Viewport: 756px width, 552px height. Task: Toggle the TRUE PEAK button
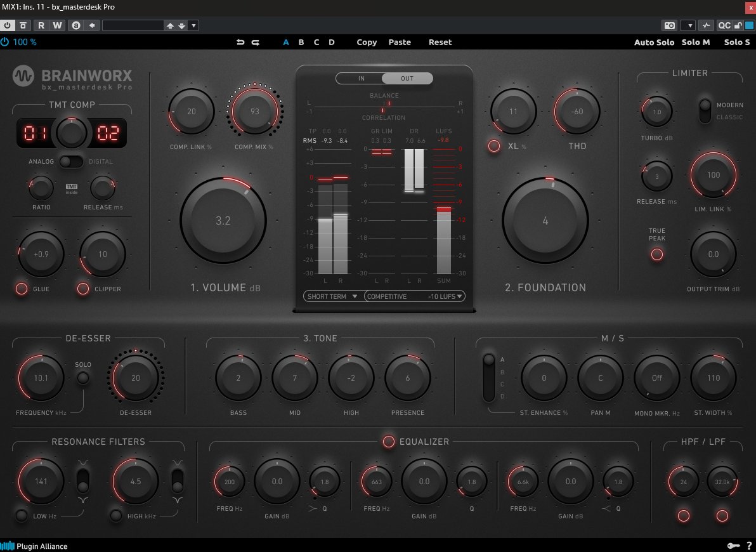point(656,254)
